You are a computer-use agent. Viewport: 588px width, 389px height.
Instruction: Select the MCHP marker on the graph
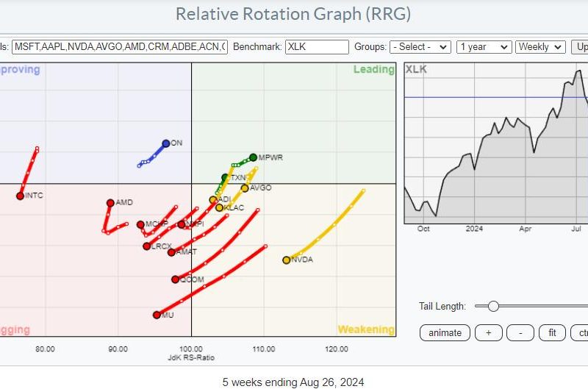[x=140, y=224]
